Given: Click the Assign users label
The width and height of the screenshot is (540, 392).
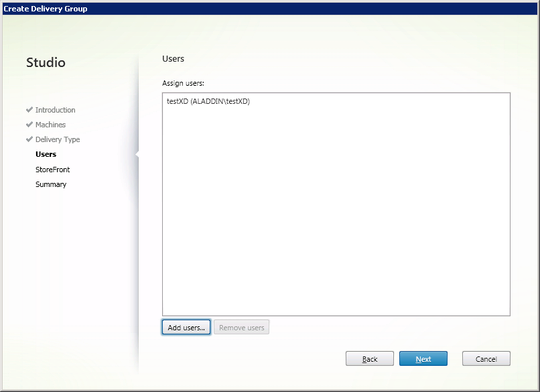Looking at the screenshot, I should point(183,83).
